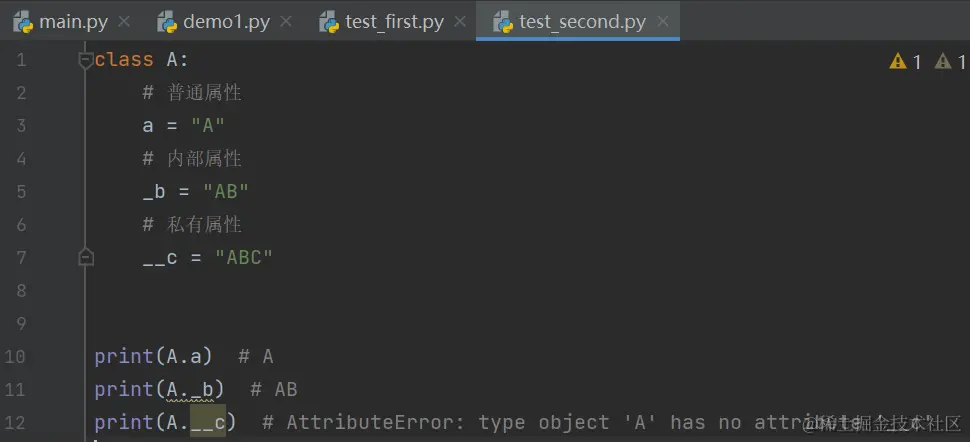Switch to the main.py tab
The width and height of the screenshot is (970, 442).
[x=73, y=22]
